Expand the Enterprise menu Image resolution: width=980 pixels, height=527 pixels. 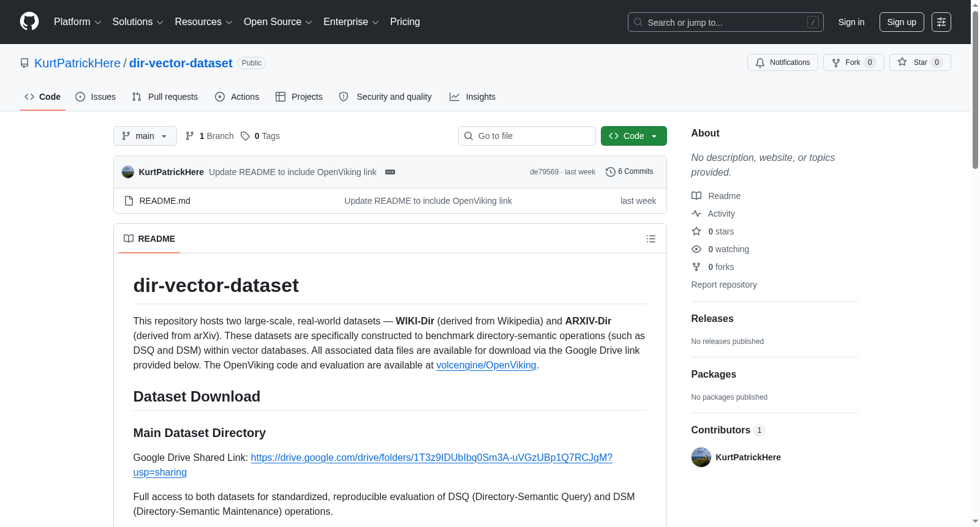click(x=351, y=22)
